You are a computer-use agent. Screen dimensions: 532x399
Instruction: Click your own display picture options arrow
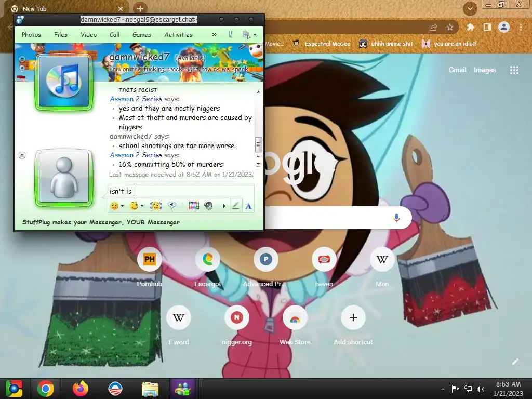coord(22,155)
